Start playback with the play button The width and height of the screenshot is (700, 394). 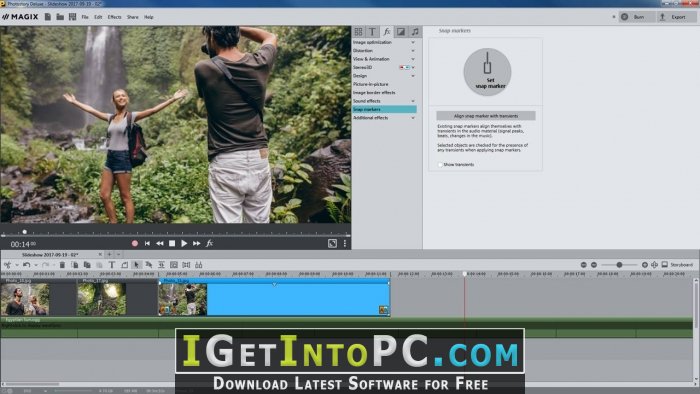[x=184, y=244]
